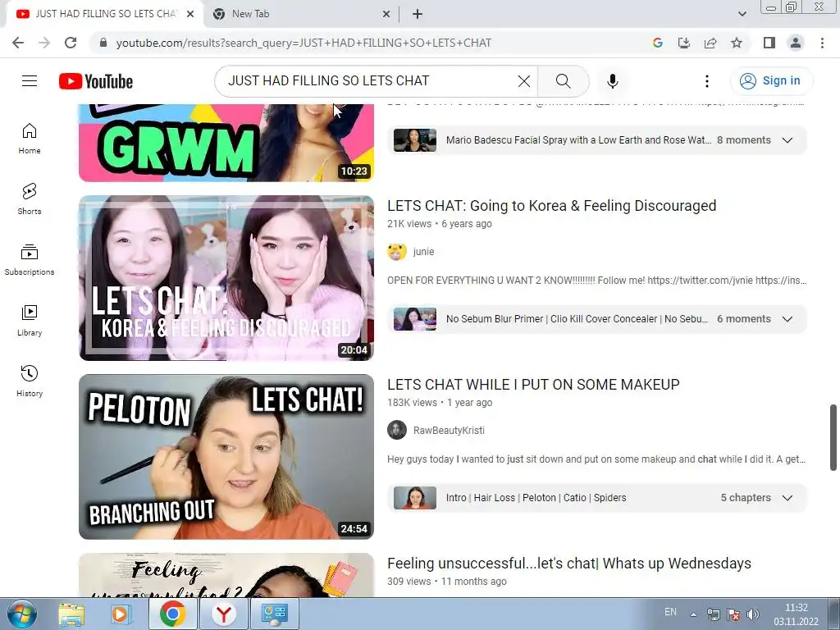Open Subscriptions in the sidebar
This screenshot has height=630, width=840.
tap(30, 260)
